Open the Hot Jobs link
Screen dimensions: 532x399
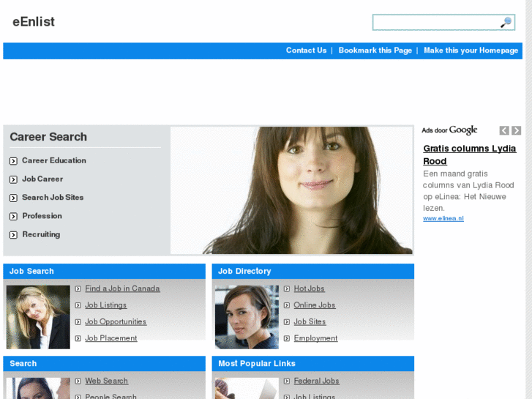click(309, 288)
